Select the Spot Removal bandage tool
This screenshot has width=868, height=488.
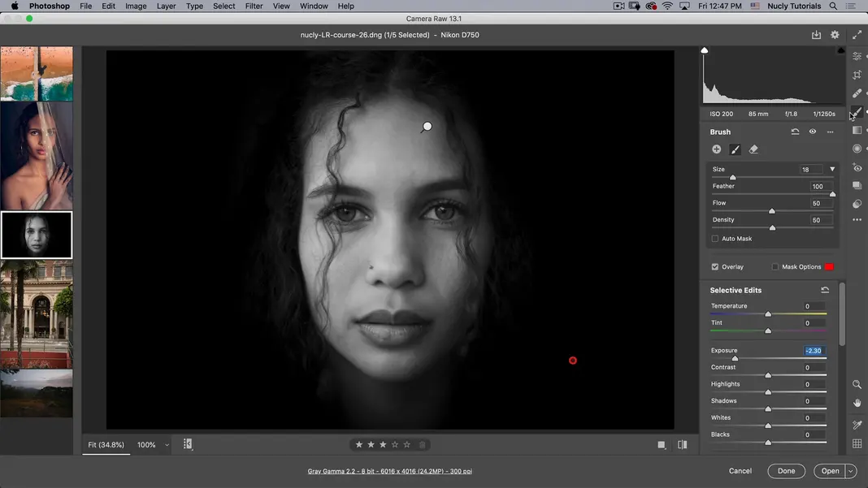857,93
